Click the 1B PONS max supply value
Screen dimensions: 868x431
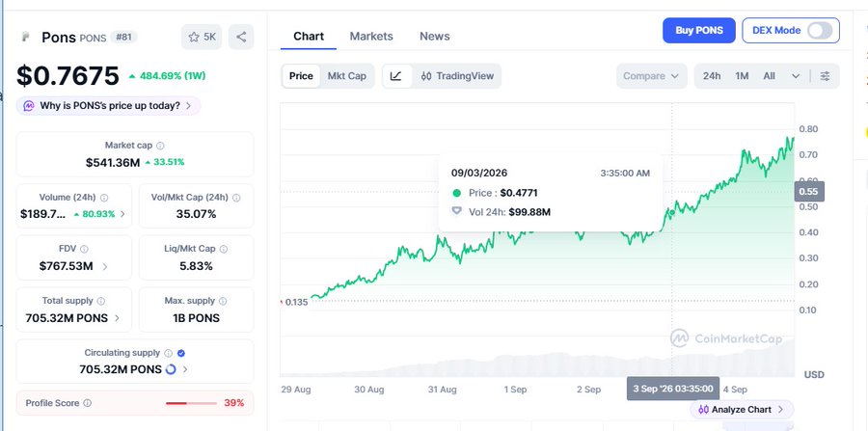196,318
